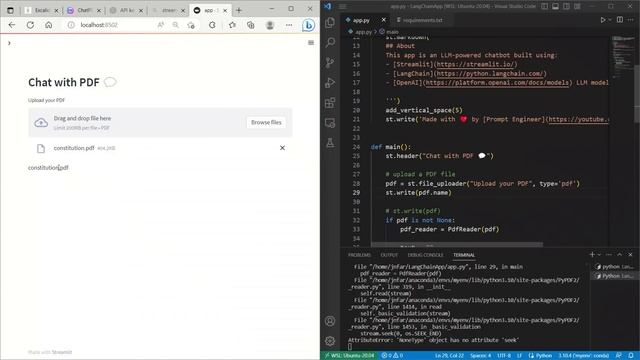This screenshot has height=360, width=640.
Task: Open Output panel tab
Action: 389,255
